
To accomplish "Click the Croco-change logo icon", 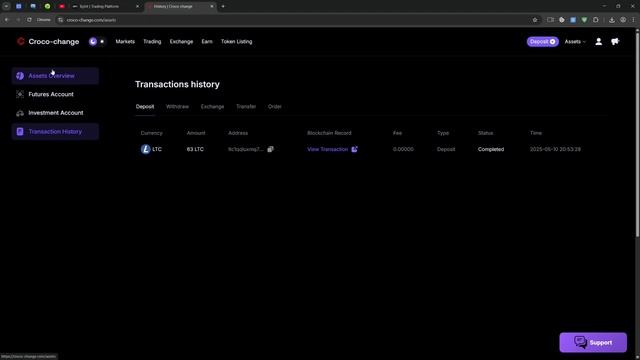I will pyautogui.click(x=21, y=41).
